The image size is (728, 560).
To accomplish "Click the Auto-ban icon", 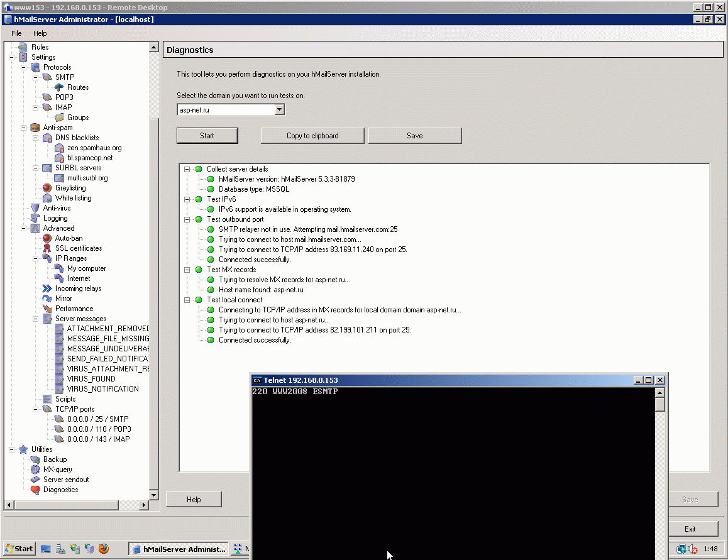I will click(47, 238).
